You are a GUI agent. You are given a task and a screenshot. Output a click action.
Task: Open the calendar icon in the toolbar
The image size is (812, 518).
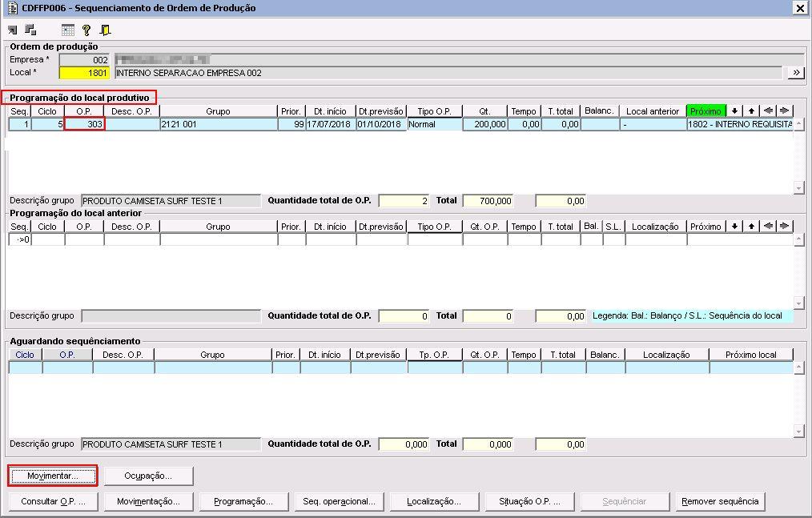point(68,30)
